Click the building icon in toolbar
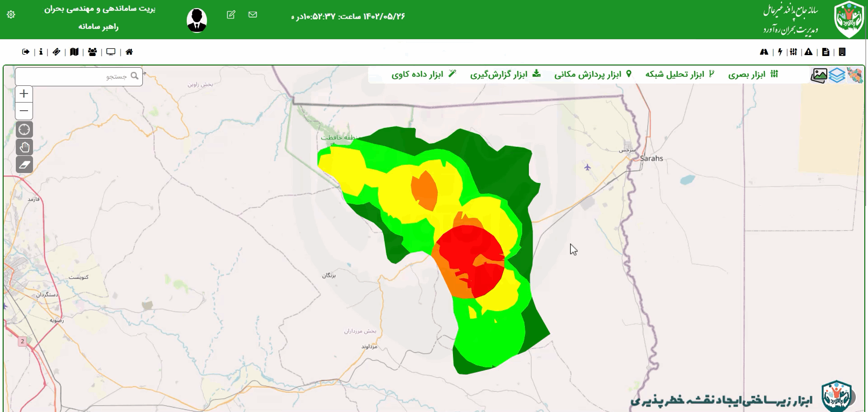868x412 pixels. point(842,52)
